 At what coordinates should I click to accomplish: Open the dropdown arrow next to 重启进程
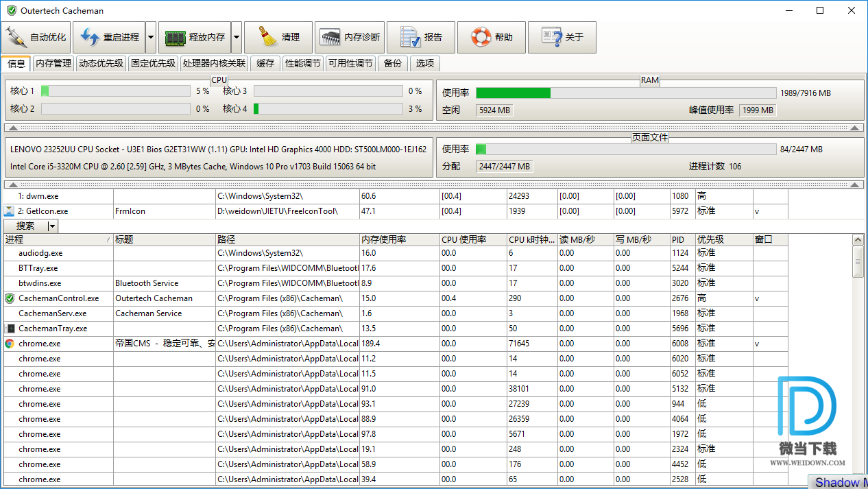pos(151,37)
